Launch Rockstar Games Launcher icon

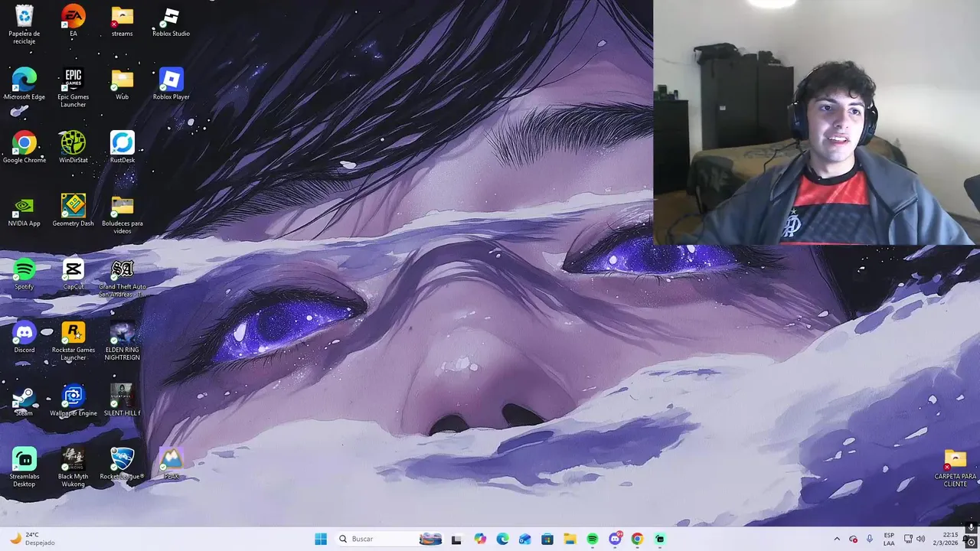click(73, 341)
